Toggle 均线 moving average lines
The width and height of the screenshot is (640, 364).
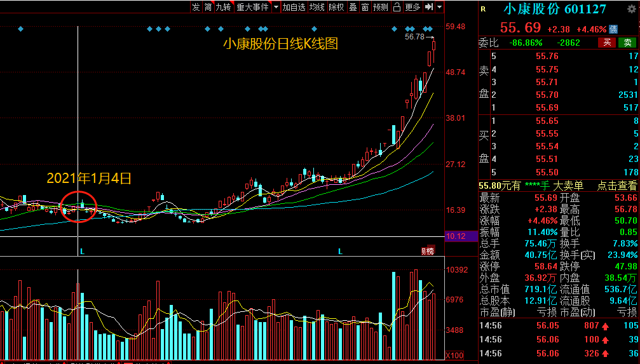(317, 7)
